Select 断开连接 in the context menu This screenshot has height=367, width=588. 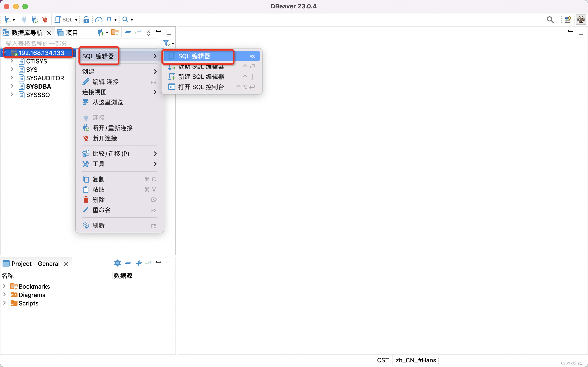(x=105, y=138)
